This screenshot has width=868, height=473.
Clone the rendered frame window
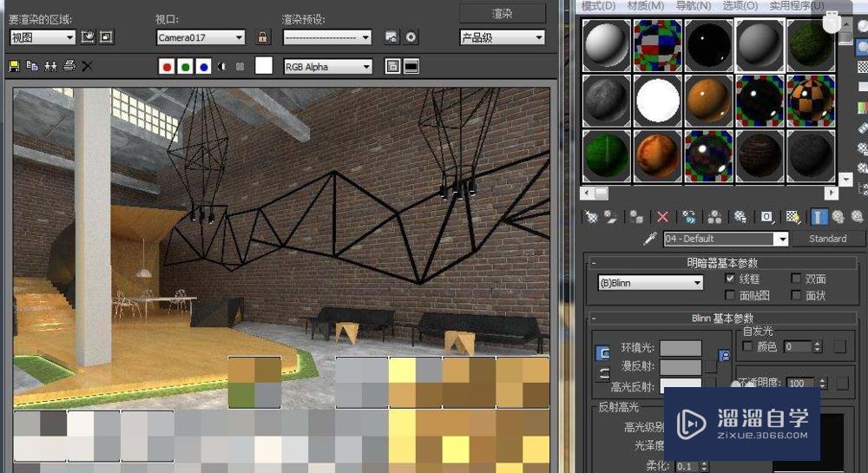tap(50, 66)
